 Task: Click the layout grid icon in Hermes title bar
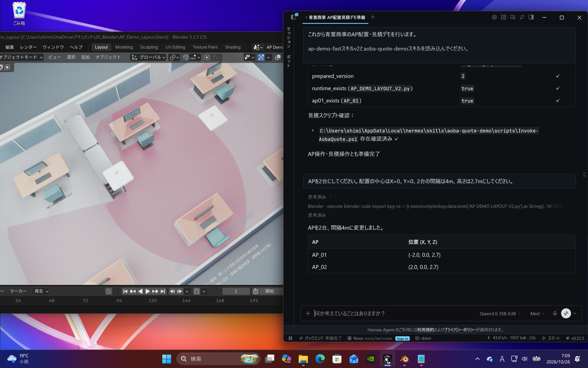coord(504,17)
